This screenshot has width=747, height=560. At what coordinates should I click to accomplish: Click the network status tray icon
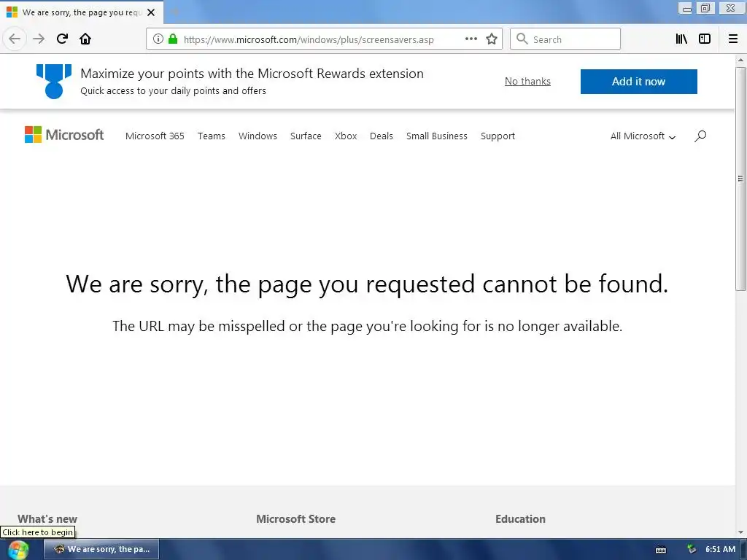click(692, 549)
